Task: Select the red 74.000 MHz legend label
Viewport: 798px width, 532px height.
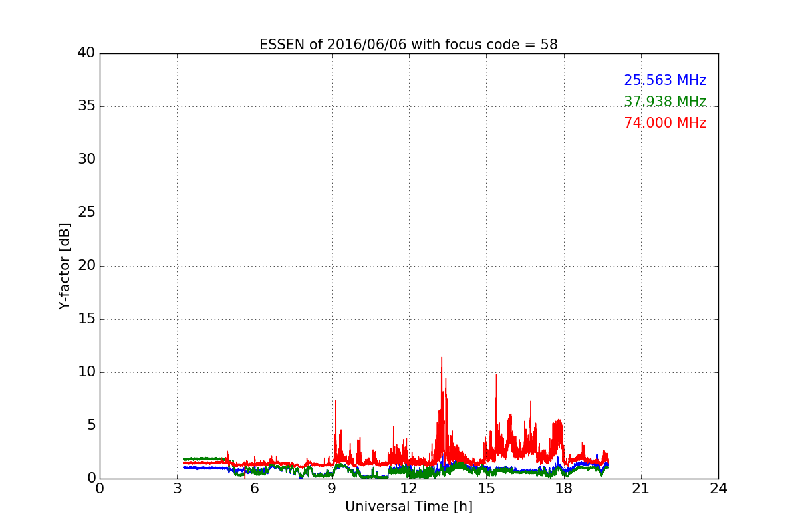Action: [x=665, y=123]
